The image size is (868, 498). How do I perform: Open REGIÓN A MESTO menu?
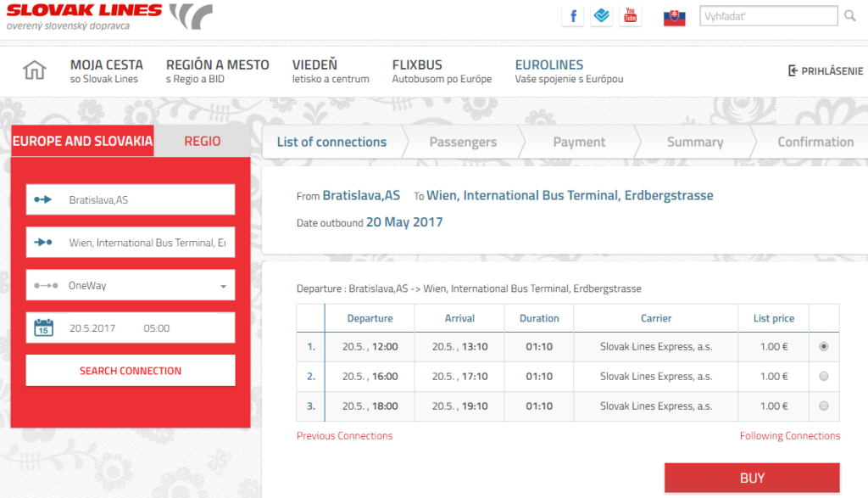coord(218,71)
